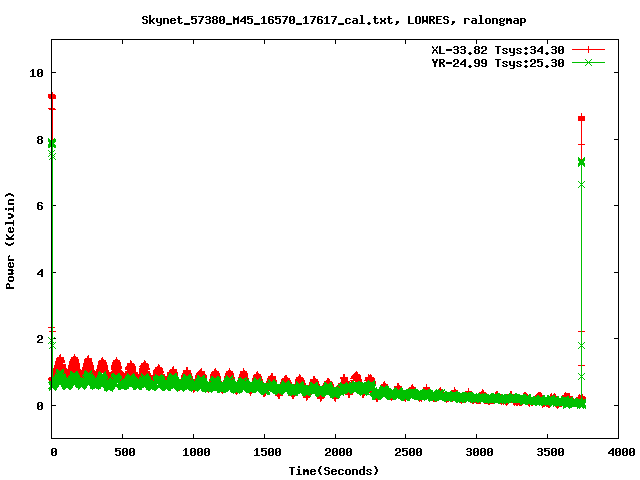Viewport: 640px width, 480px height.
Task: Click the x-axis tick label 2000
Action: point(338,452)
